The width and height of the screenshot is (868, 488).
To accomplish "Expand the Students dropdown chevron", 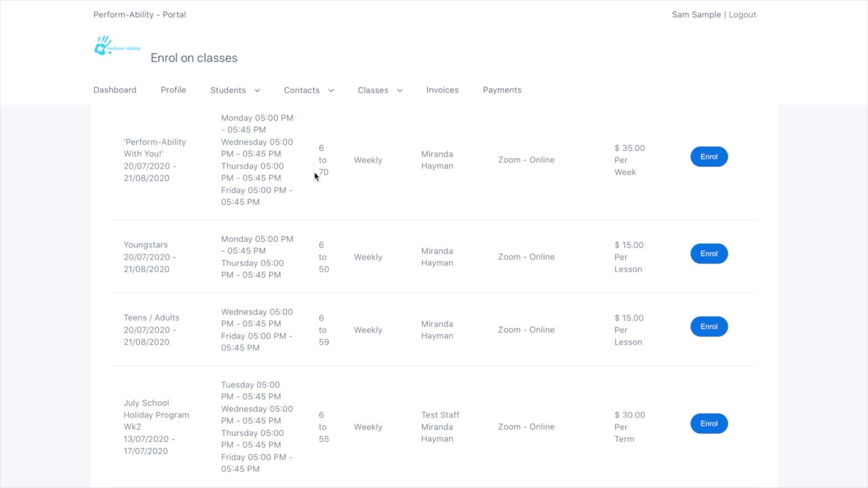I will click(x=256, y=90).
